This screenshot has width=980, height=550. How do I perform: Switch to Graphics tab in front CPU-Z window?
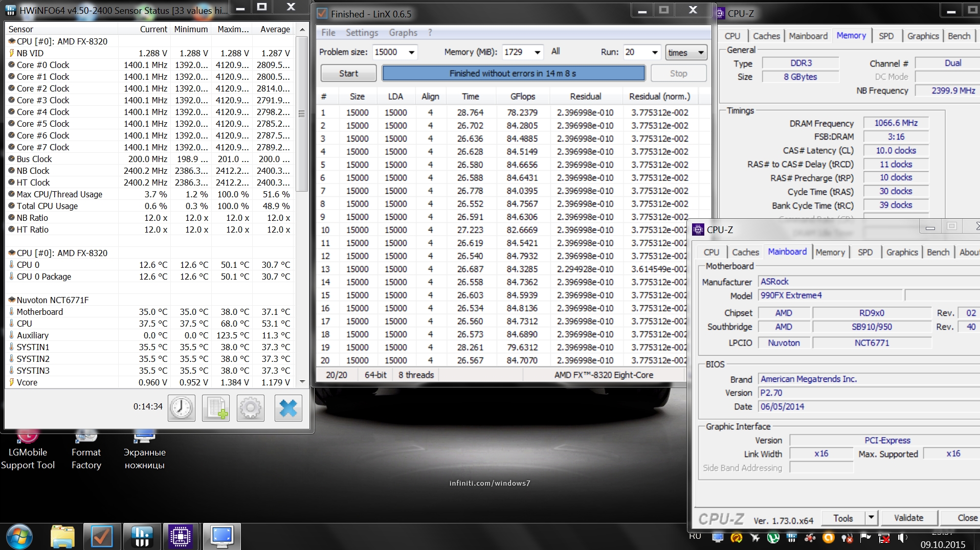click(x=902, y=252)
